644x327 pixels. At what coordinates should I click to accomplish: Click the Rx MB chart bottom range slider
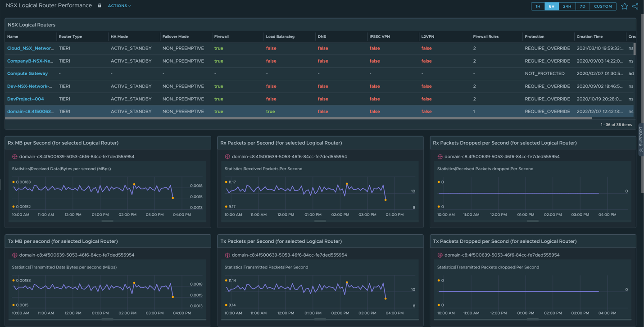[107, 221]
